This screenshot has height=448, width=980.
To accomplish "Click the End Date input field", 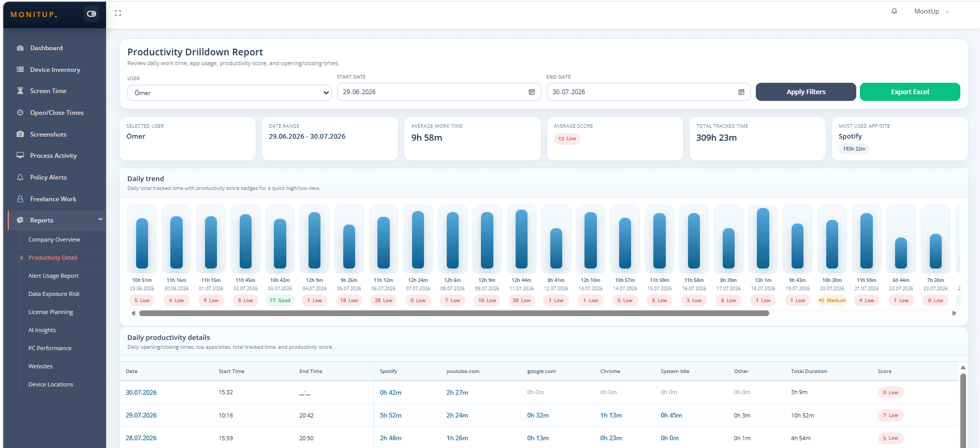I will 648,92.
